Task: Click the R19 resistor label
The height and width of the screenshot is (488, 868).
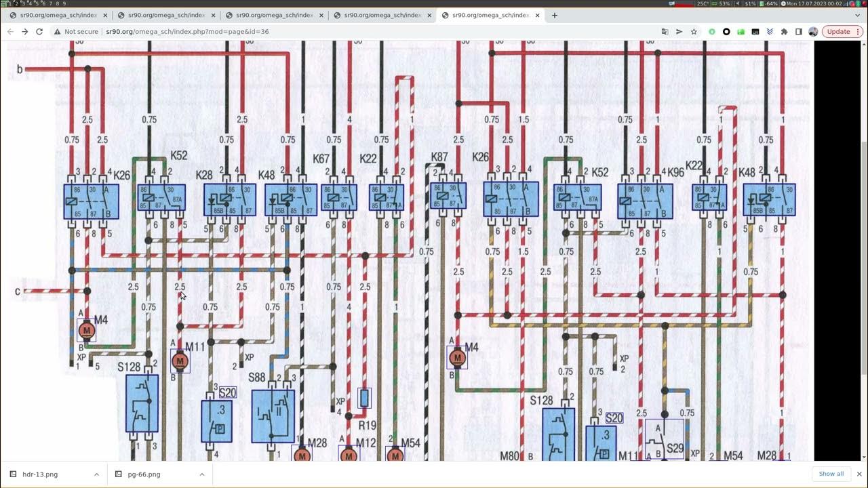Action: click(x=367, y=426)
